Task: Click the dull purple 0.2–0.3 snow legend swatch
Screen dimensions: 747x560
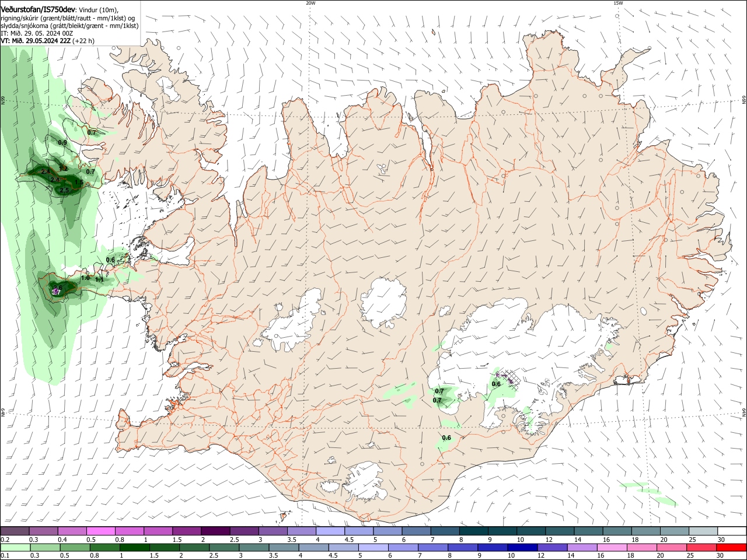Action: 15,531
